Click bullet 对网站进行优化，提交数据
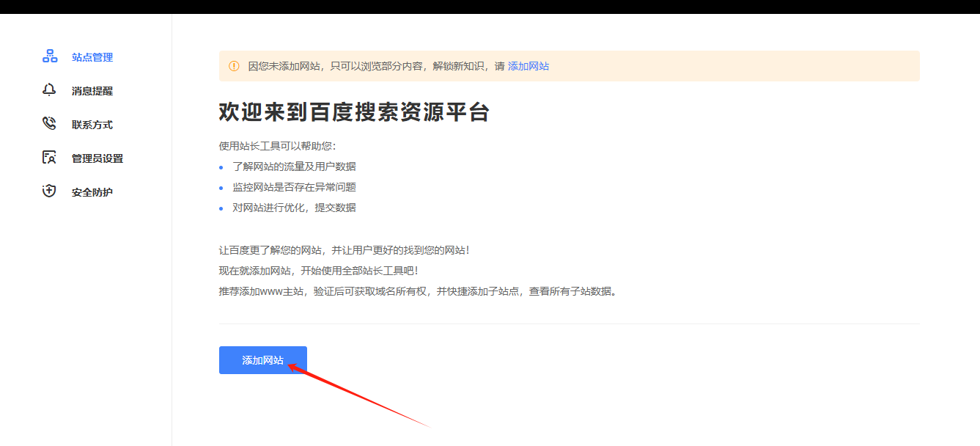This screenshot has width=980, height=446. (294, 208)
